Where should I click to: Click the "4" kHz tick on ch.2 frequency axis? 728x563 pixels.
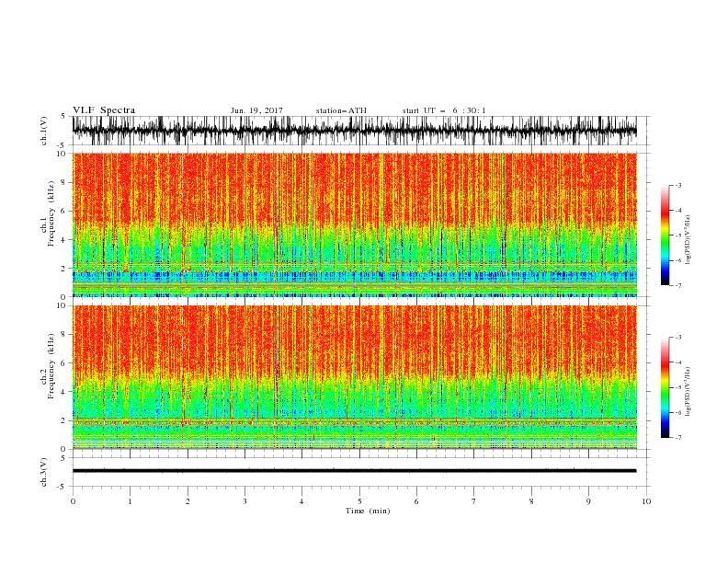click(x=63, y=392)
